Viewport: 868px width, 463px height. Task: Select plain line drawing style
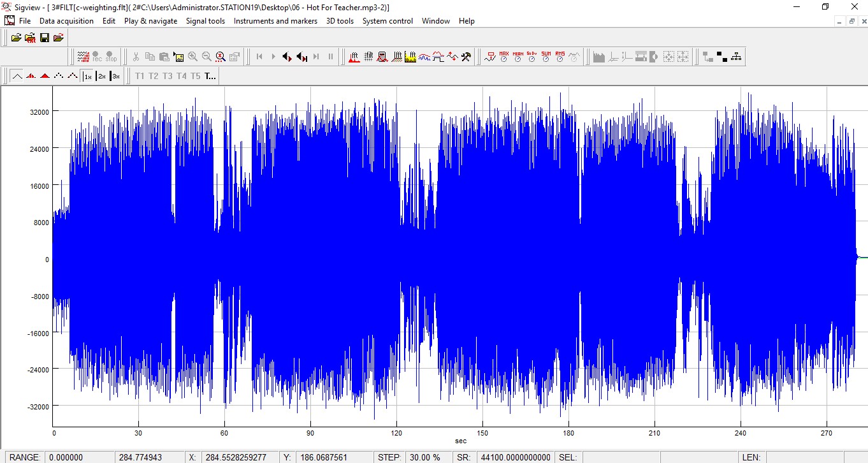pyautogui.click(x=17, y=76)
